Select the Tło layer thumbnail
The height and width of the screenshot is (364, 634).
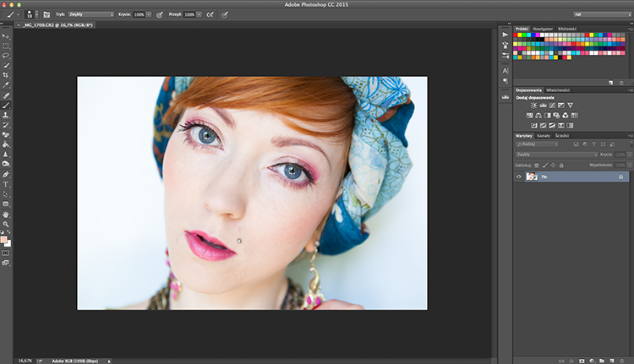point(532,177)
